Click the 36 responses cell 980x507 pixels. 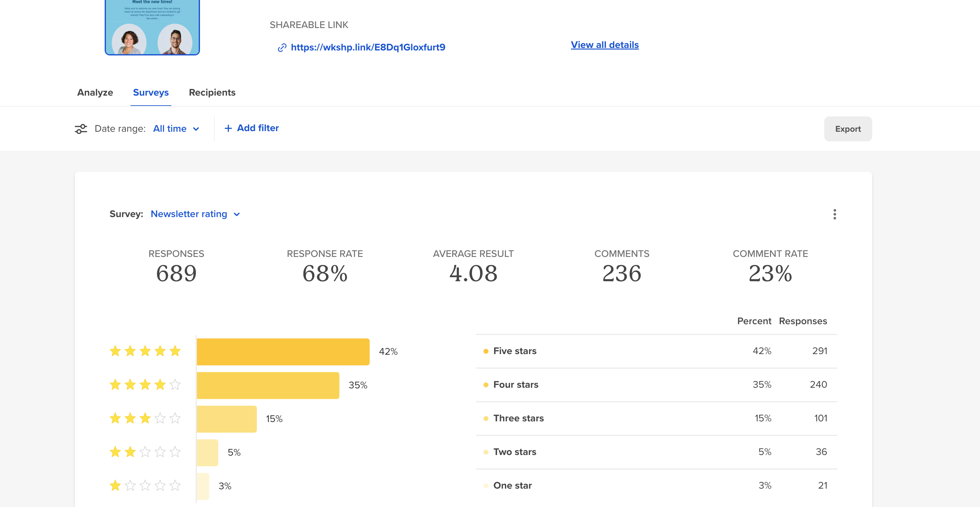click(x=821, y=452)
